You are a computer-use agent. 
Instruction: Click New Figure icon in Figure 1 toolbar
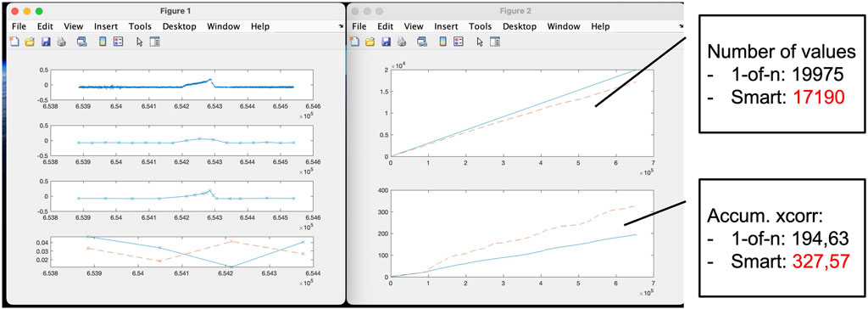coord(15,42)
